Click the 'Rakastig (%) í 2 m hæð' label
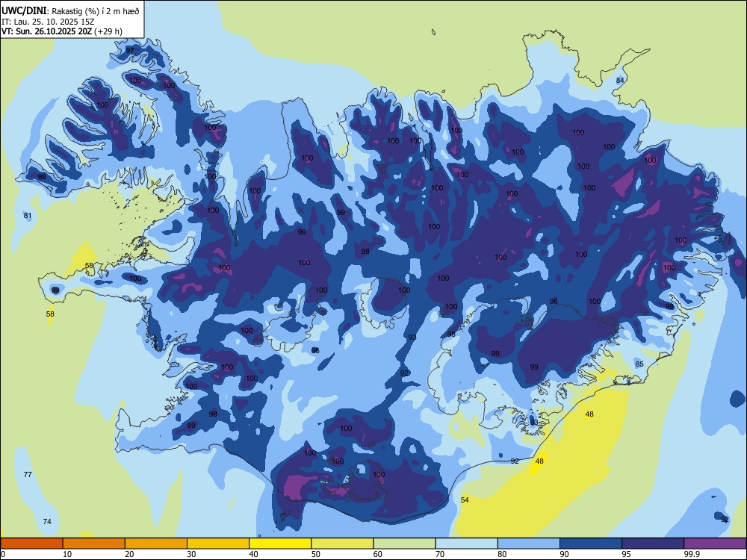 tap(96, 11)
